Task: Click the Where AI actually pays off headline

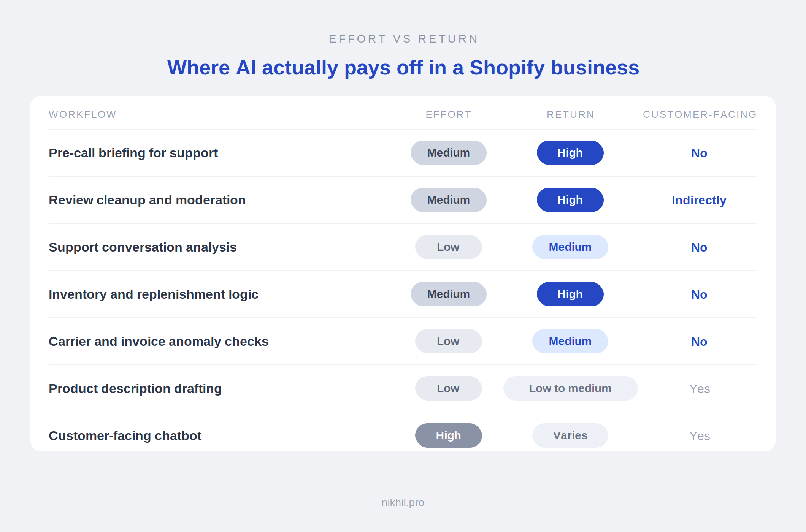Action: pyautogui.click(x=403, y=68)
